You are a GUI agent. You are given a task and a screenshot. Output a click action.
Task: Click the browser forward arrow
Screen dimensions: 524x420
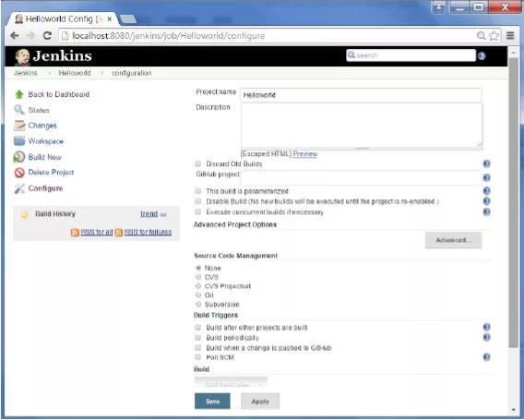(x=30, y=35)
